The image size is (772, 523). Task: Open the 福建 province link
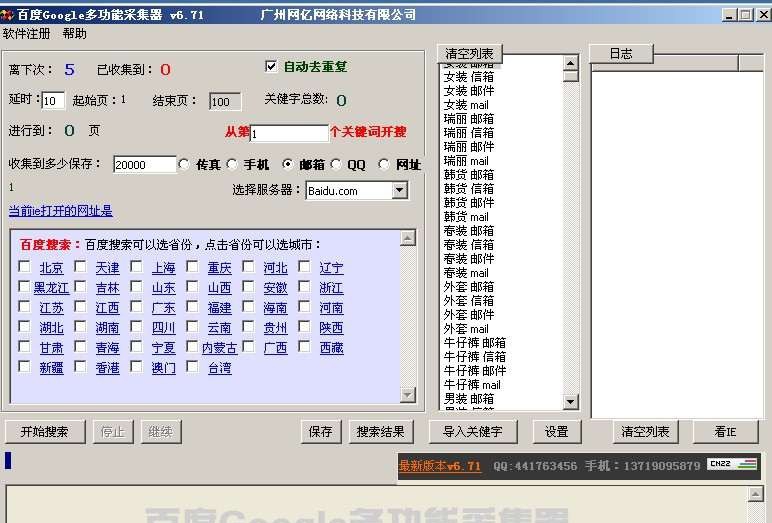point(220,308)
